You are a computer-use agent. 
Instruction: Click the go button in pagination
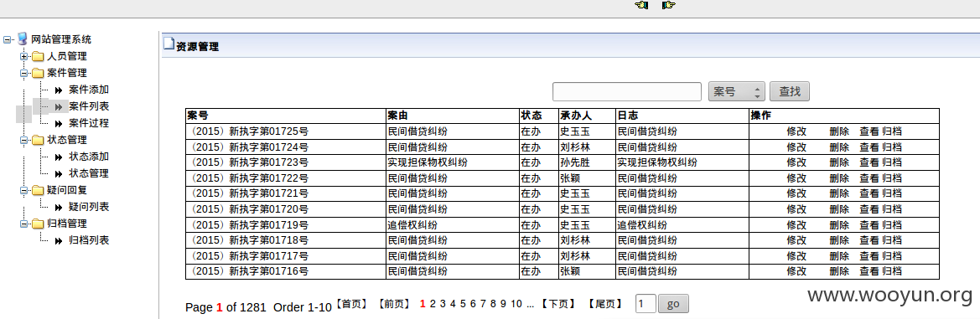tap(673, 304)
